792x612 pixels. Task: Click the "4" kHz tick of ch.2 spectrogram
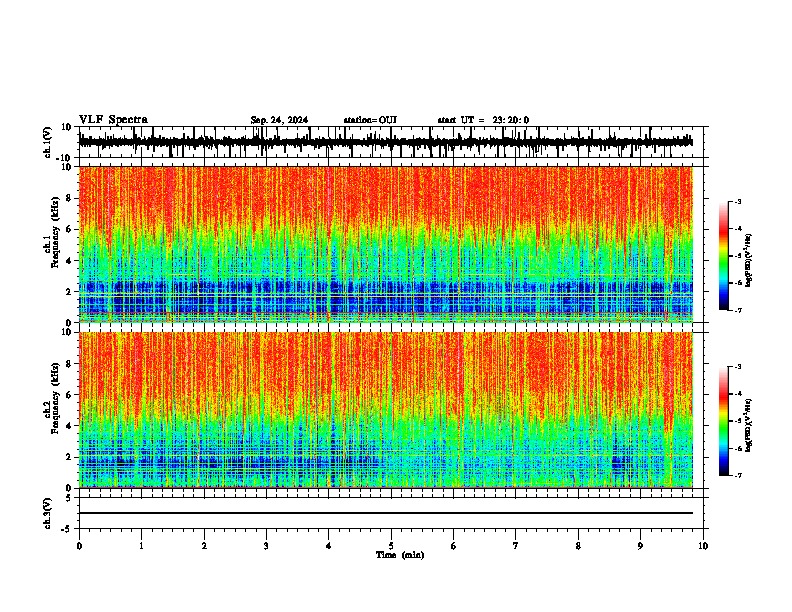point(70,426)
